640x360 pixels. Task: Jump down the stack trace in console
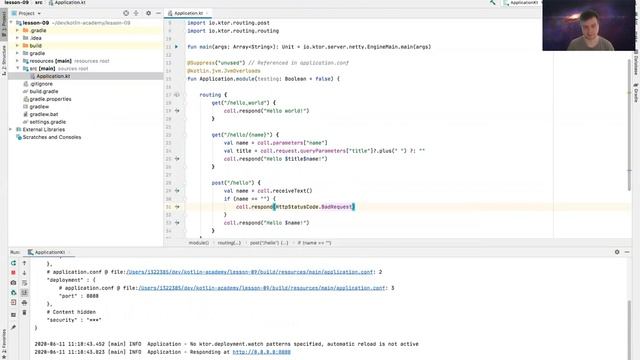(24, 273)
